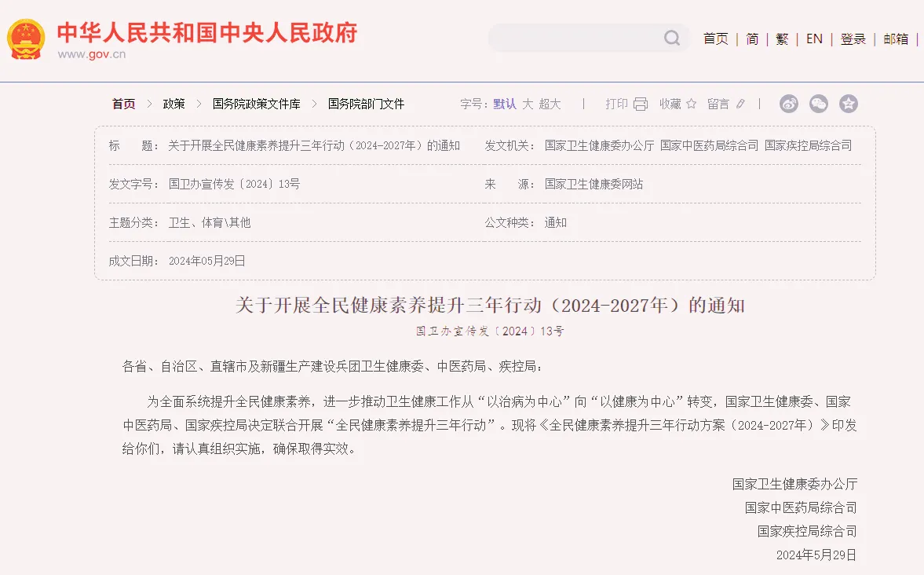Click 留言 text button
This screenshot has height=575, width=924.
coord(718,104)
